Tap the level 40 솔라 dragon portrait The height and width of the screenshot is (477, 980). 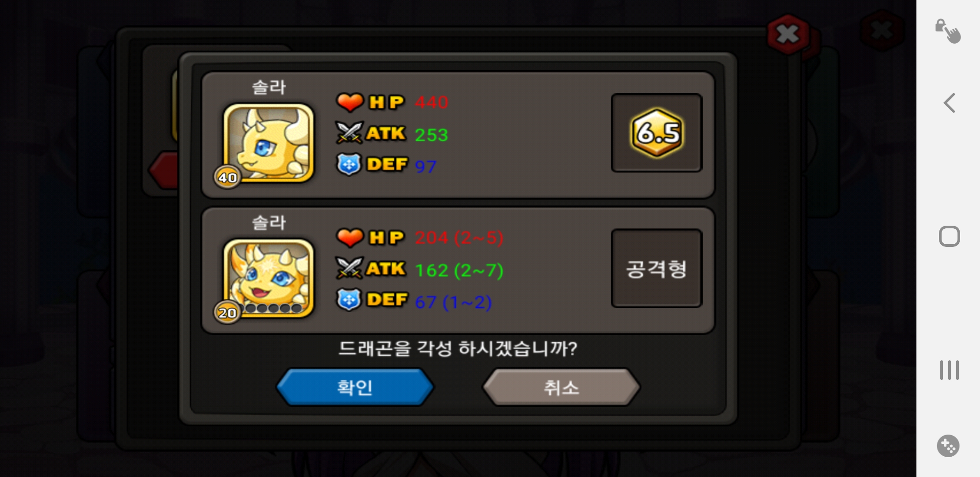click(268, 143)
